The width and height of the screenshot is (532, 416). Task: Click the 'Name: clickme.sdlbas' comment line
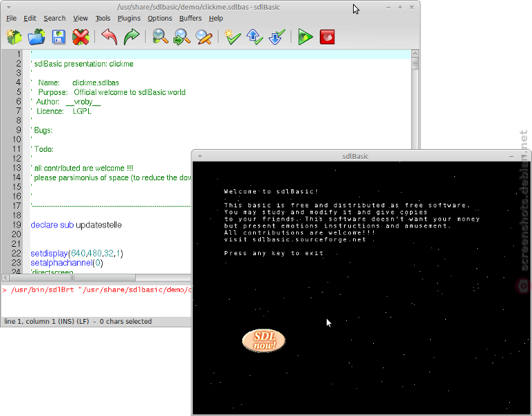coord(75,83)
